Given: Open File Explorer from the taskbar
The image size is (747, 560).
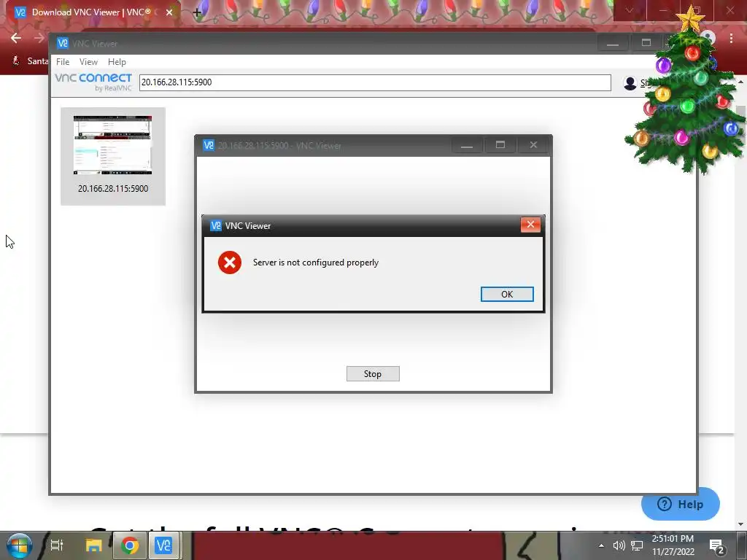Looking at the screenshot, I should click(94, 545).
